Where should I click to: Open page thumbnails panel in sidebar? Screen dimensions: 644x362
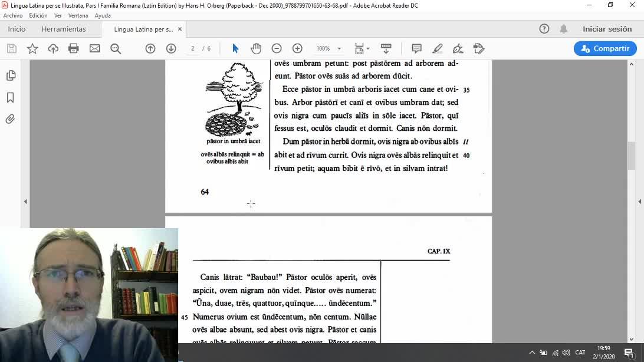11,75
